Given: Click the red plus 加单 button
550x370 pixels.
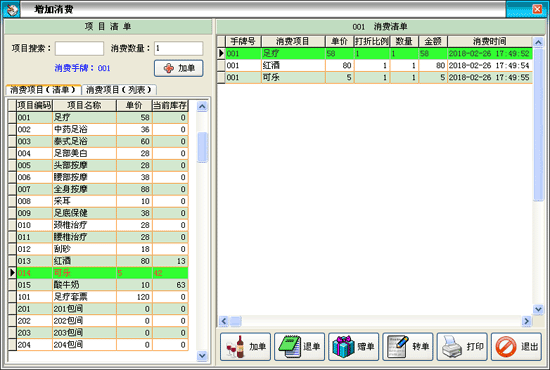Looking at the screenshot, I should pos(179,68).
